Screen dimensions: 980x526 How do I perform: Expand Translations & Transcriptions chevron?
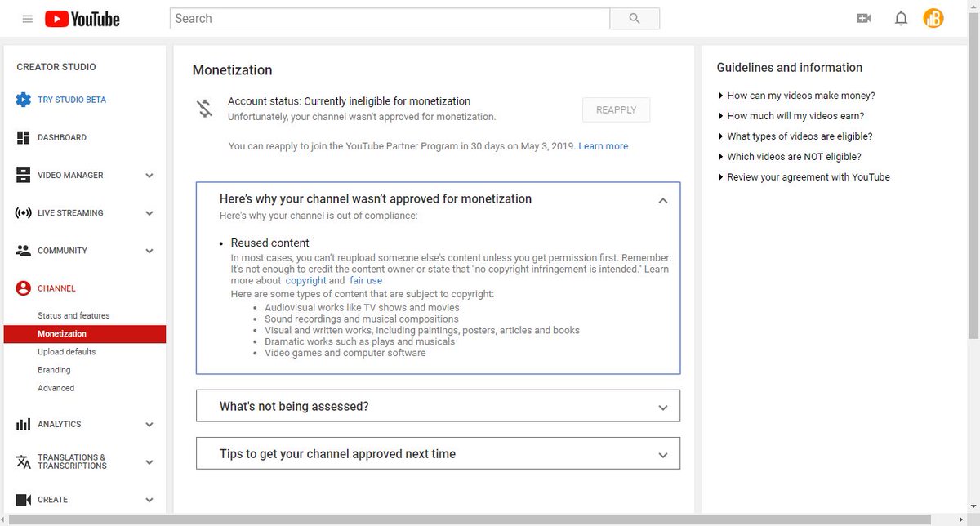click(149, 462)
